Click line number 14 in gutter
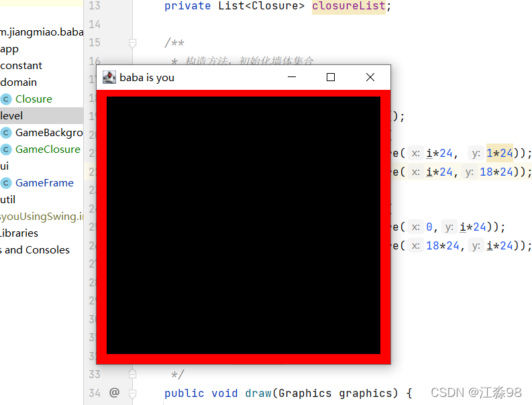 tap(95, 24)
